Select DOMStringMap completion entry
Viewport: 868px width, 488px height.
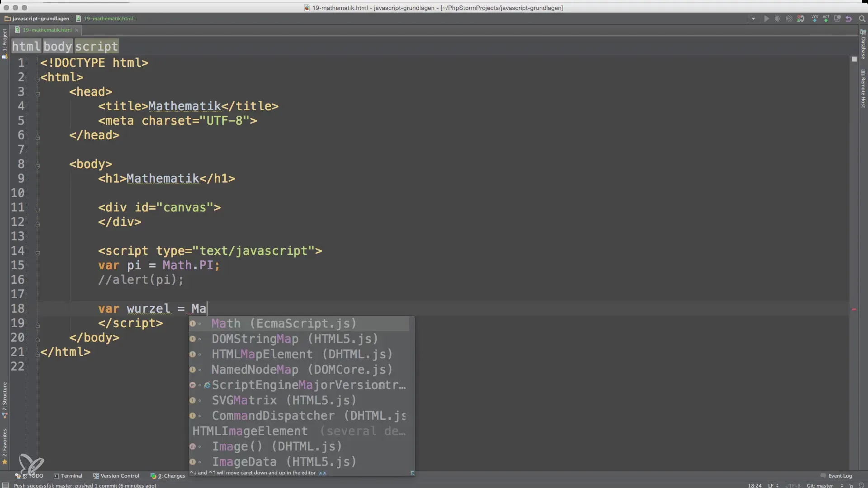(x=299, y=339)
